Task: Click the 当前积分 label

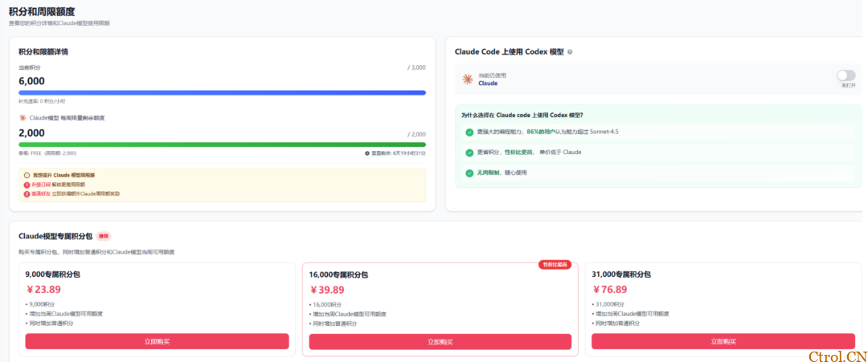Action: coord(30,67)
